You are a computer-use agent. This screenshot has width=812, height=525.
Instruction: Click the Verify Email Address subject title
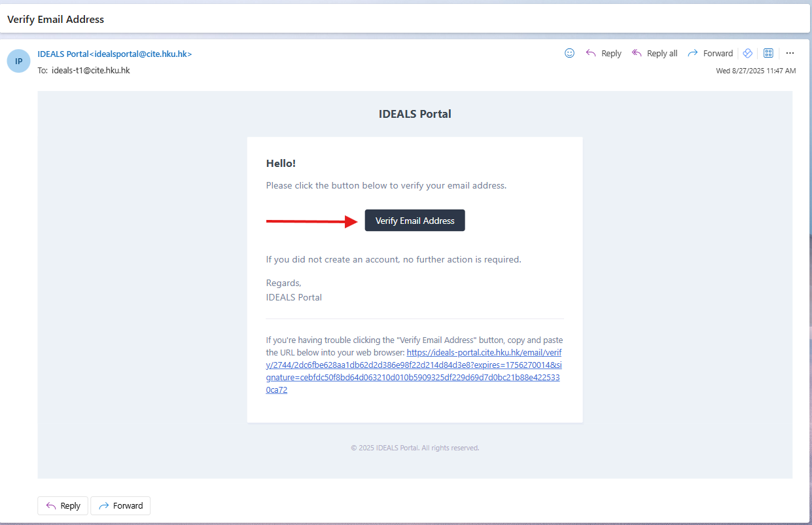coord(56,20)
